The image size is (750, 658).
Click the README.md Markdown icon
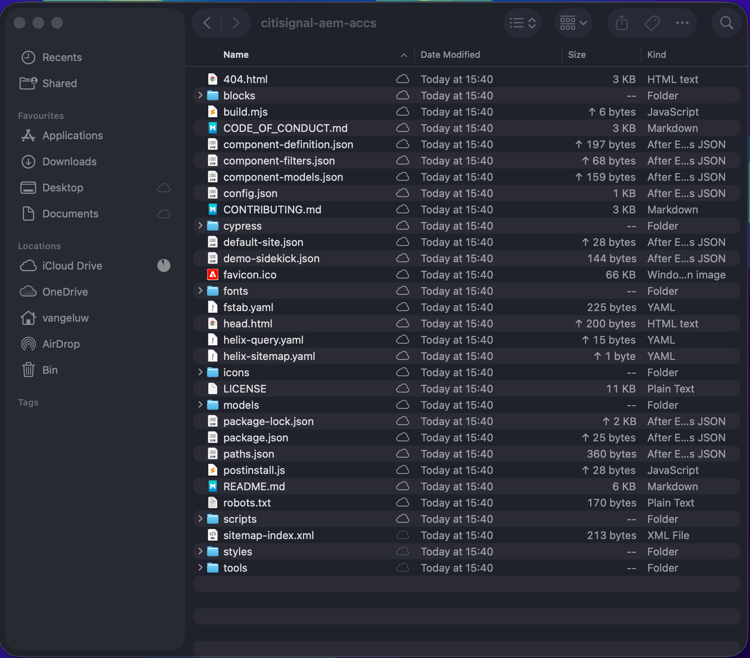pos(213,486)
